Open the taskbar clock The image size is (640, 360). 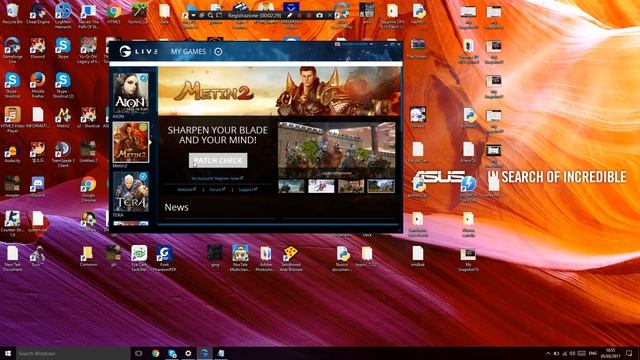click(610, 353)
